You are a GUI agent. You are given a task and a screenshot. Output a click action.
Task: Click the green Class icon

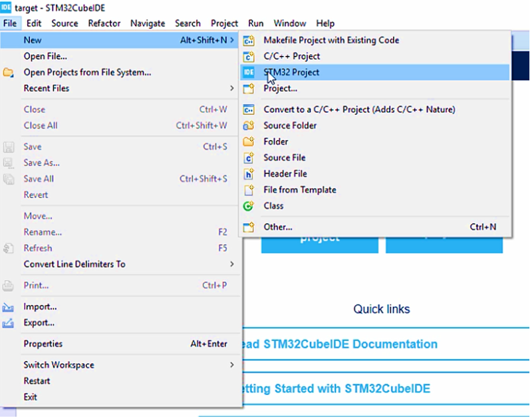click(x=248, y=206)
